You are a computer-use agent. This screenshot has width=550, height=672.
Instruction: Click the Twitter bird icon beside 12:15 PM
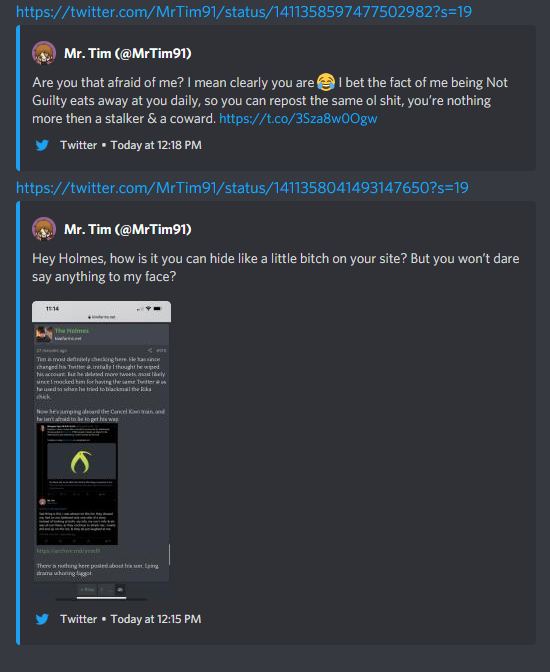click(x=42, y=619)
